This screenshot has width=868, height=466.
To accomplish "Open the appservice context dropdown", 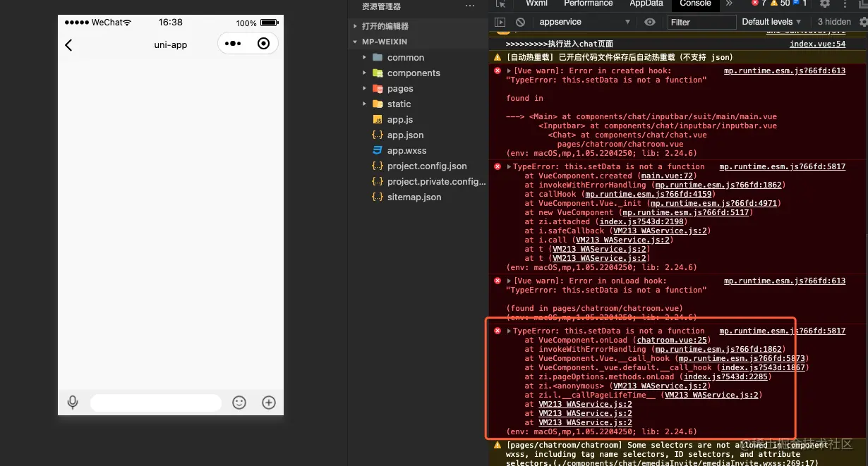I will tap(584, 23).
